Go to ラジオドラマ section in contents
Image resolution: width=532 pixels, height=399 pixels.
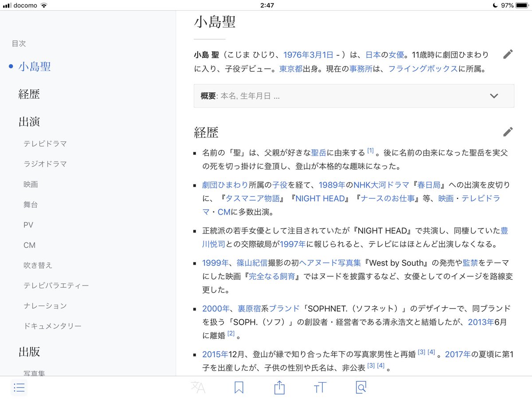pos(45,164)
